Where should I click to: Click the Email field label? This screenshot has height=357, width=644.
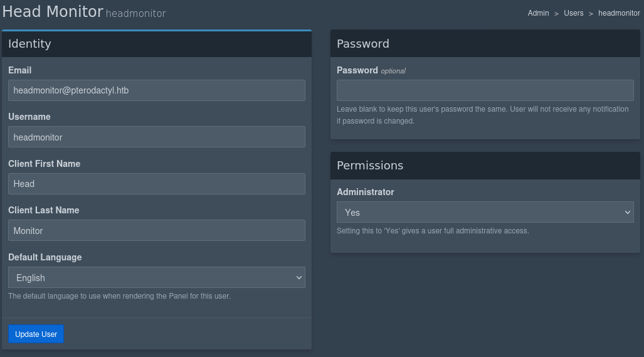point(20,70)
